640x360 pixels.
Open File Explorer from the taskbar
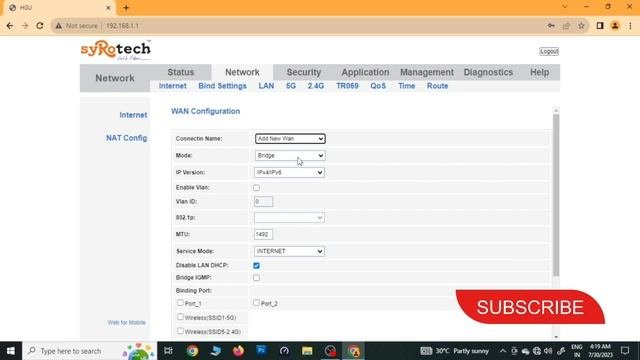(307, 351)
